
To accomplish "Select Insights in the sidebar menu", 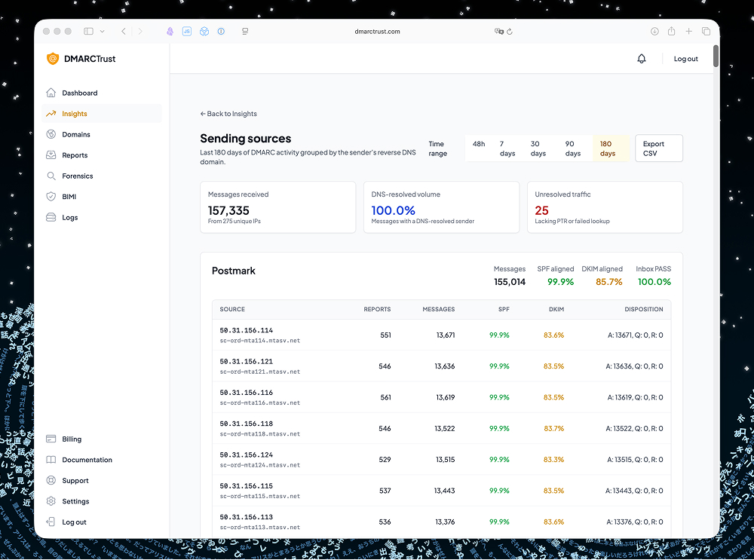I will point(75,113).
